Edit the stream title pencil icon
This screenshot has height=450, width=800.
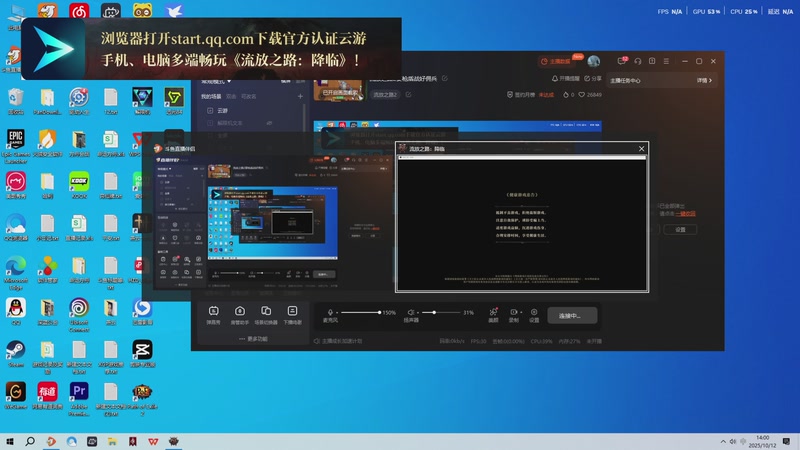(x=444, y=79)
